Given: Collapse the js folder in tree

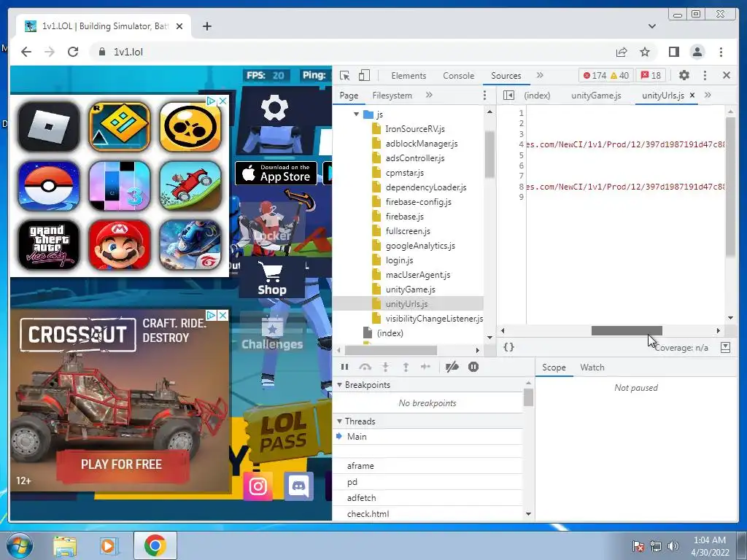Looking at the screenshot, I should pos(356,114).
